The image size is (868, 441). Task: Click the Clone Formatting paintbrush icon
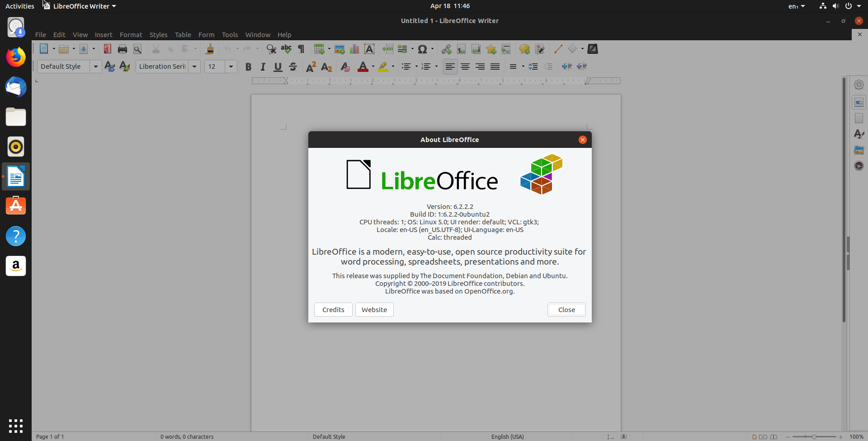209,49
